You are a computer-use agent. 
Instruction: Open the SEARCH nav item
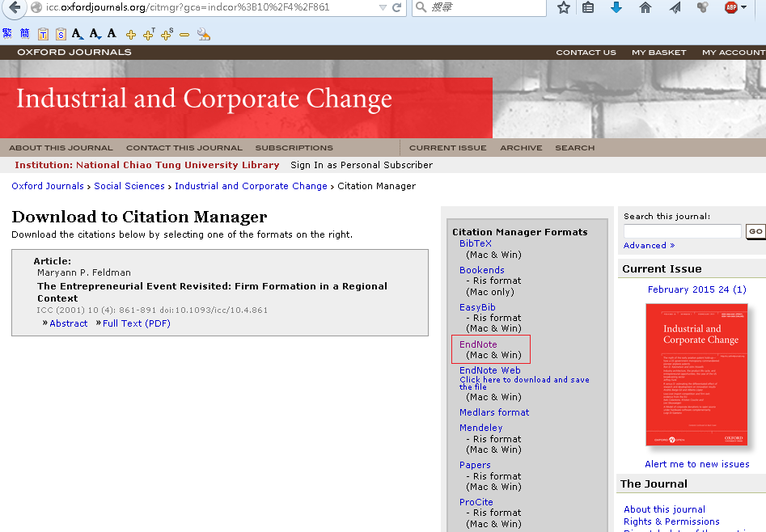tap(575, 147)
